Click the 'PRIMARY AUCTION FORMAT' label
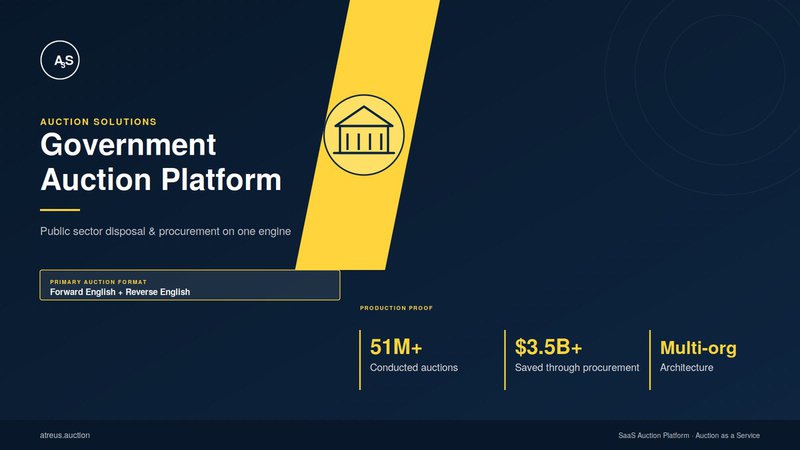800x450 pixels. 98,282
